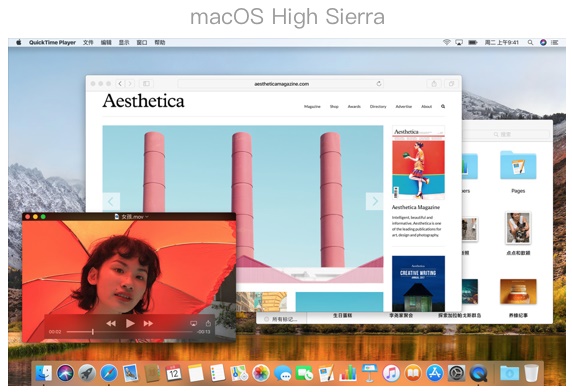This screenshot has height=392, width=572.
Task: Click 所有标记... in Finder sidebar
Action: [x=281, y=319]
